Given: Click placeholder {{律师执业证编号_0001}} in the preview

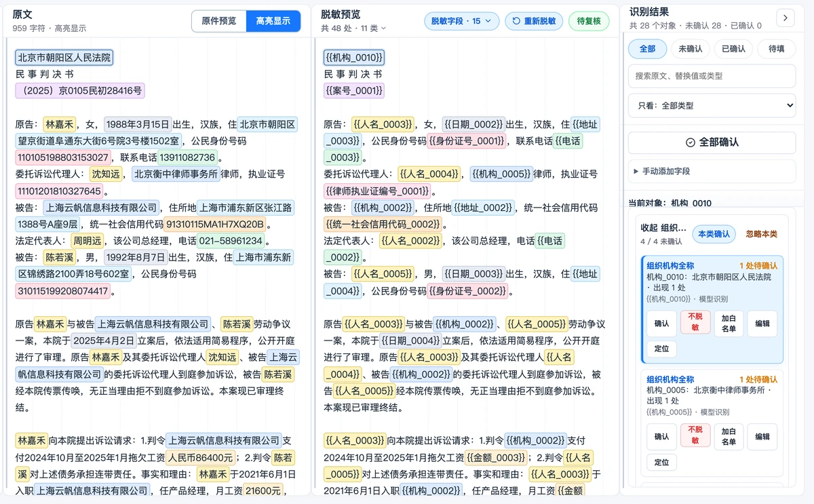Looking at the screenshot, I should click(x=377, y=191).
